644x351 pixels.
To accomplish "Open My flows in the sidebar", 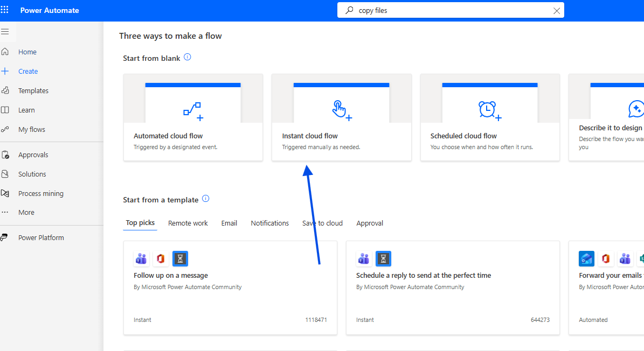I will [x=31, y=130].
